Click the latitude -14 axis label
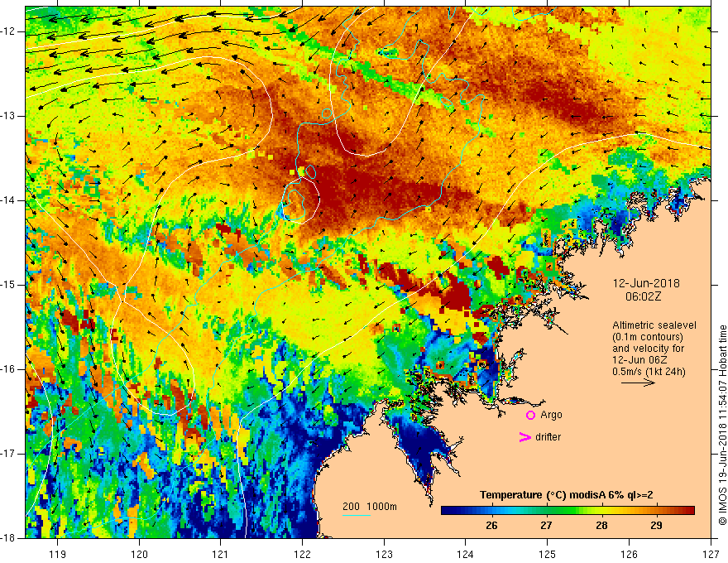Viewport: 728px width, 563px height. [x=9, y=200]
